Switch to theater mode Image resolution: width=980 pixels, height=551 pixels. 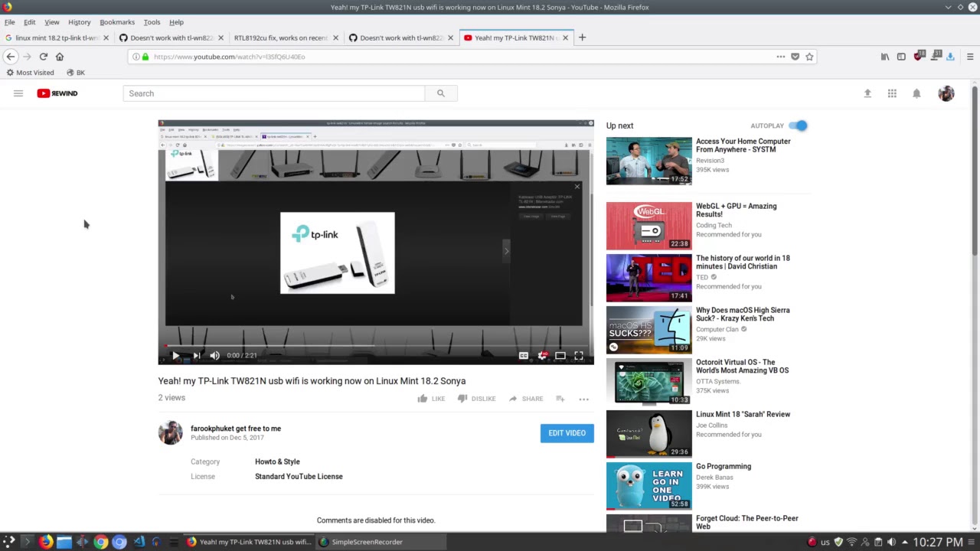560,355
